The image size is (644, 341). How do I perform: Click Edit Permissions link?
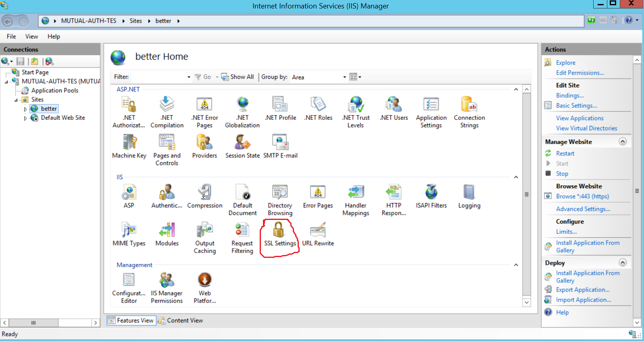580,73
